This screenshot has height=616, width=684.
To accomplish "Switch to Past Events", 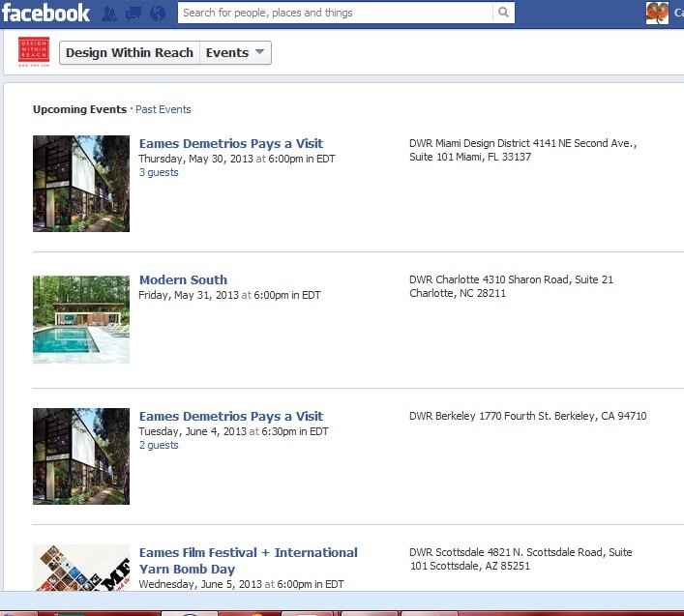I will coord(164,109).
